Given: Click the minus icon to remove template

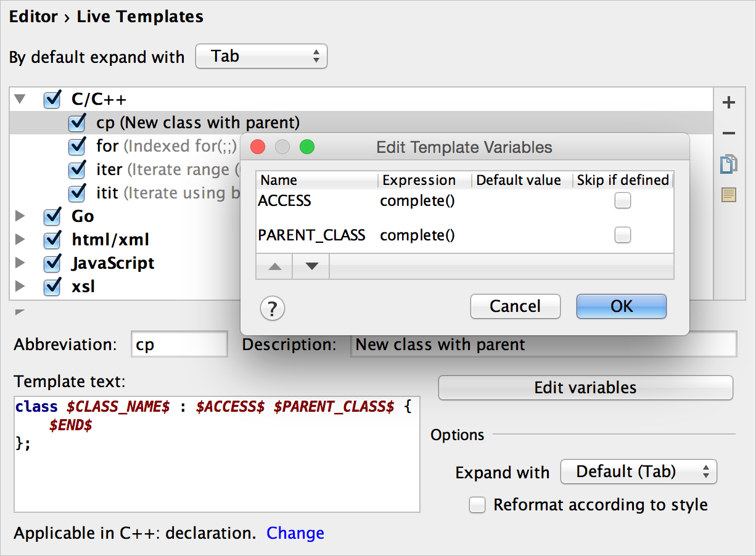Looking at the screenshot, I should (x=729, y=134).
